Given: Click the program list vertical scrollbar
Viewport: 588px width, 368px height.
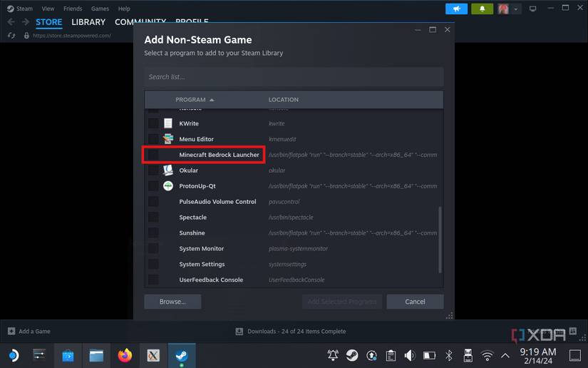Looking at the screenshot, I should 440,240.
